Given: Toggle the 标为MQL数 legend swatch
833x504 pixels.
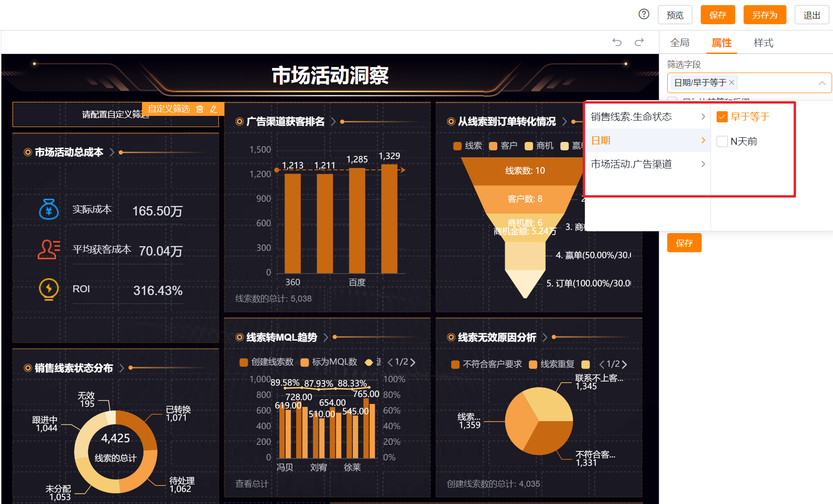Looking at the screenshot, I should pos(305,362).
